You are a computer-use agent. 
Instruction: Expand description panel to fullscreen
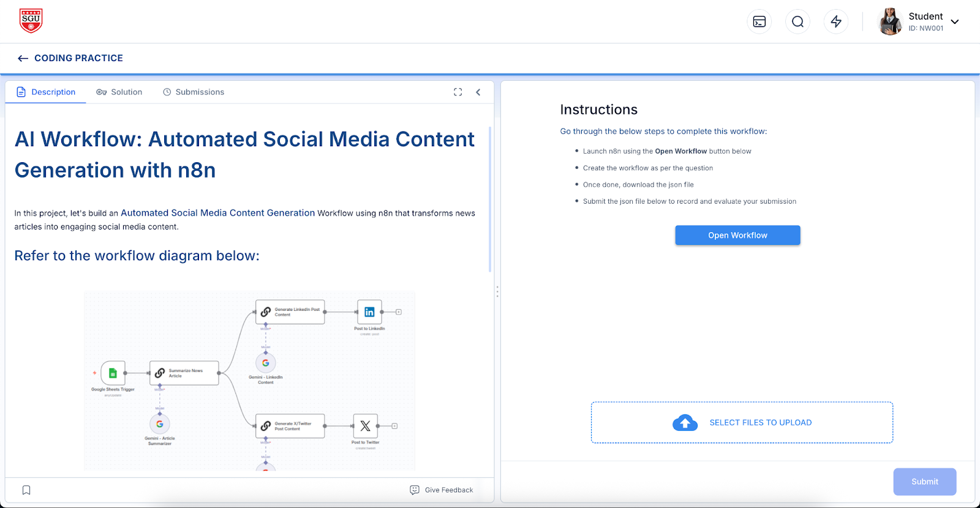pyautogui.click(x=458, y=92)
